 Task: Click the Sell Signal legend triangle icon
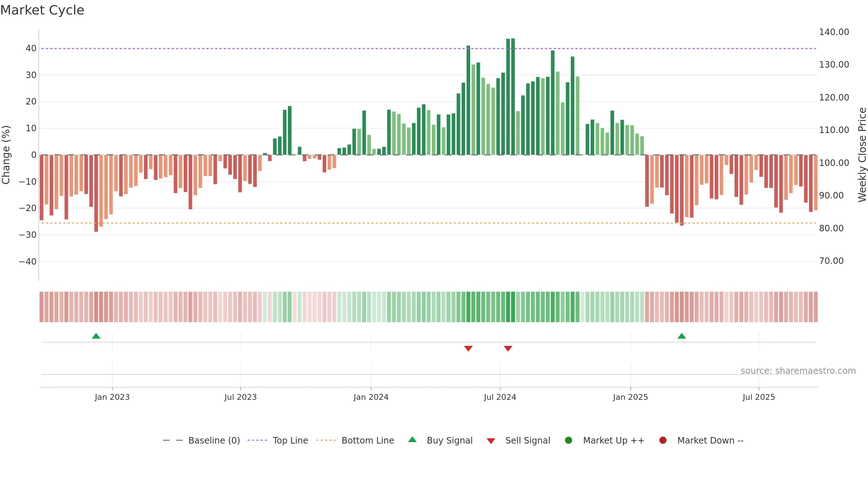click(x=491, y=441)
